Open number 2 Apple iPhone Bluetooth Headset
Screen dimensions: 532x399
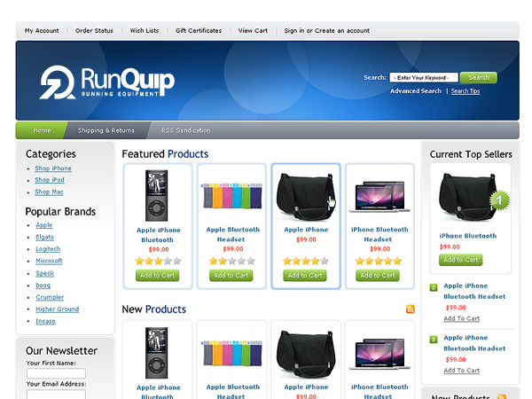474,291
